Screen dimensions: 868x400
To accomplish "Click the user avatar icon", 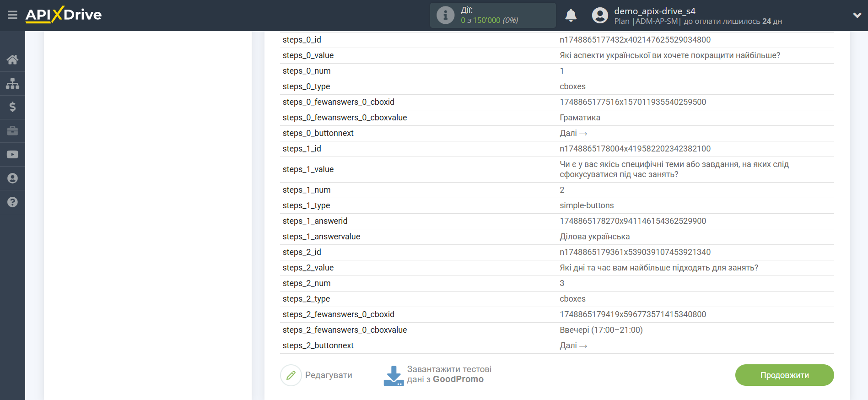I will tap(600, 15).
